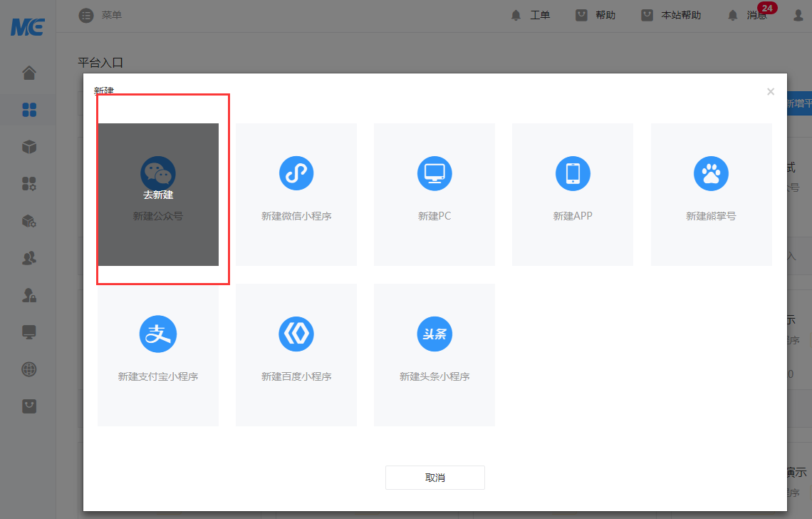Open the cube-with-gear sidebar icon

[x=29, y=221]
